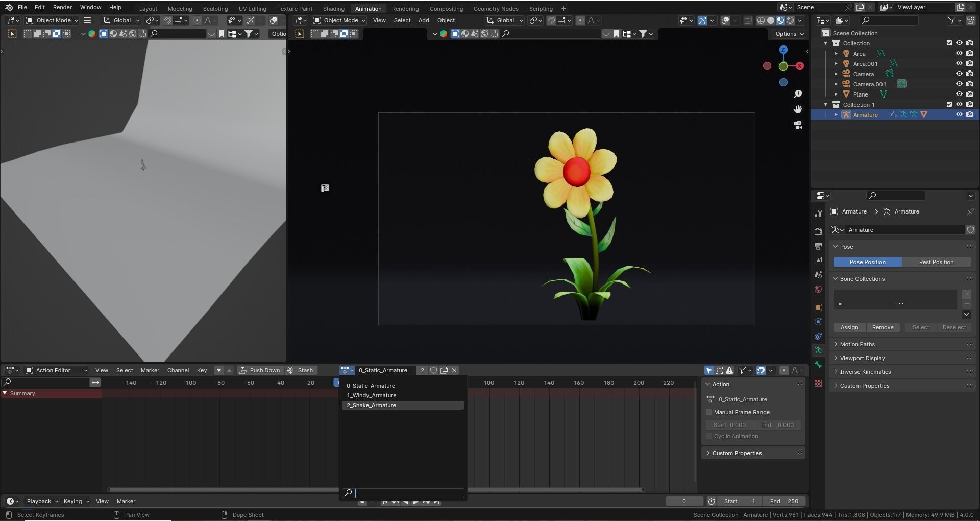Open Marker menu in Action Editor

tap(150, 370)
